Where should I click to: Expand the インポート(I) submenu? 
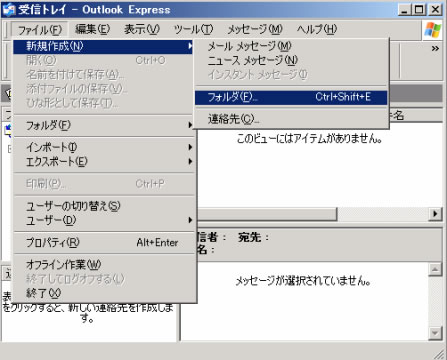[103, 147]
